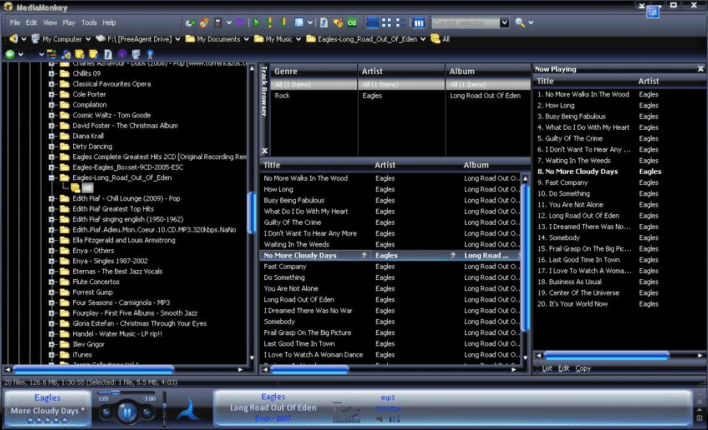Click the blue music note folder icon

[x=66, y=54]
